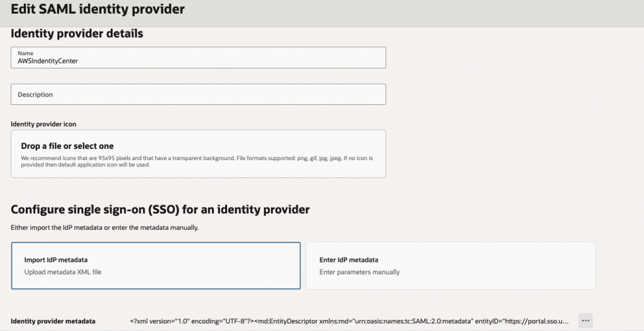Click the "Import IdP metadata" card title
Viewport: 644px width, 331px height.
click(55, 259)
